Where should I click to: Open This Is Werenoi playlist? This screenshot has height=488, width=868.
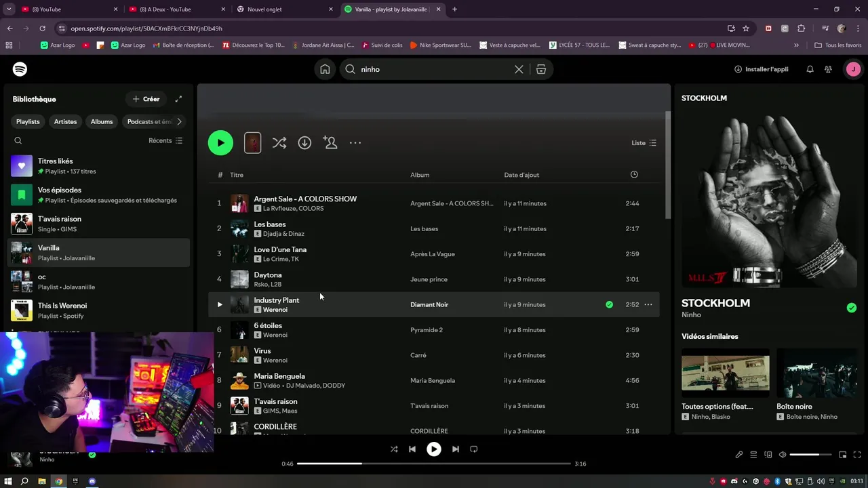(99, 310)
